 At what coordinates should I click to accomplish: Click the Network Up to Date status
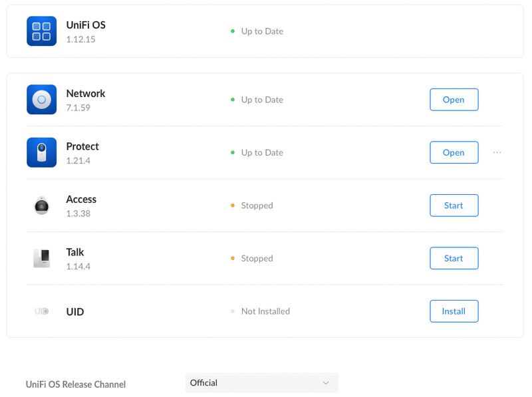pos(261,100)
